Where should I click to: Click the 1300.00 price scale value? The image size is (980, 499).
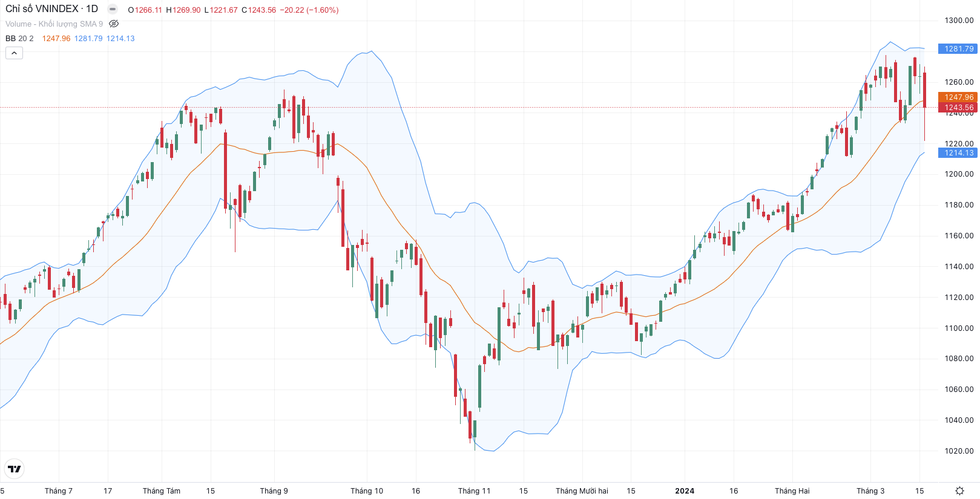coord(959,20)
